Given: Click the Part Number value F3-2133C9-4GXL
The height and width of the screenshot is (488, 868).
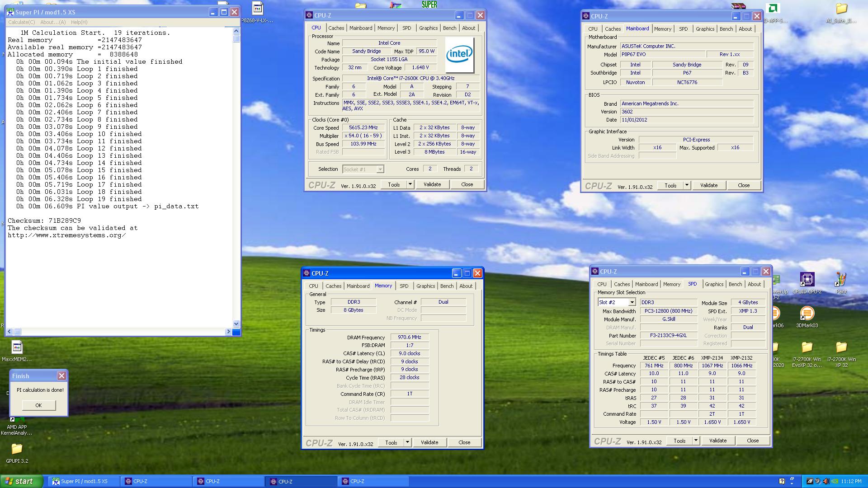Looking at the screenshot, I should coord(669,336).
